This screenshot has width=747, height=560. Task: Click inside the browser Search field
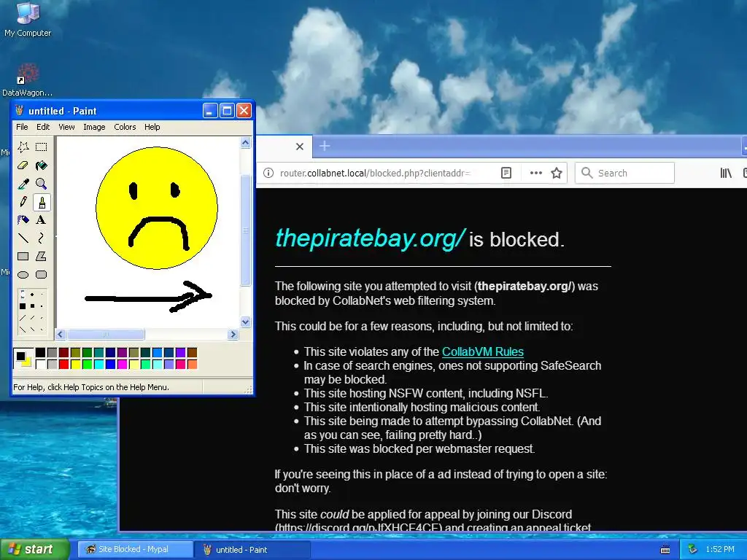tap(624, 173)
